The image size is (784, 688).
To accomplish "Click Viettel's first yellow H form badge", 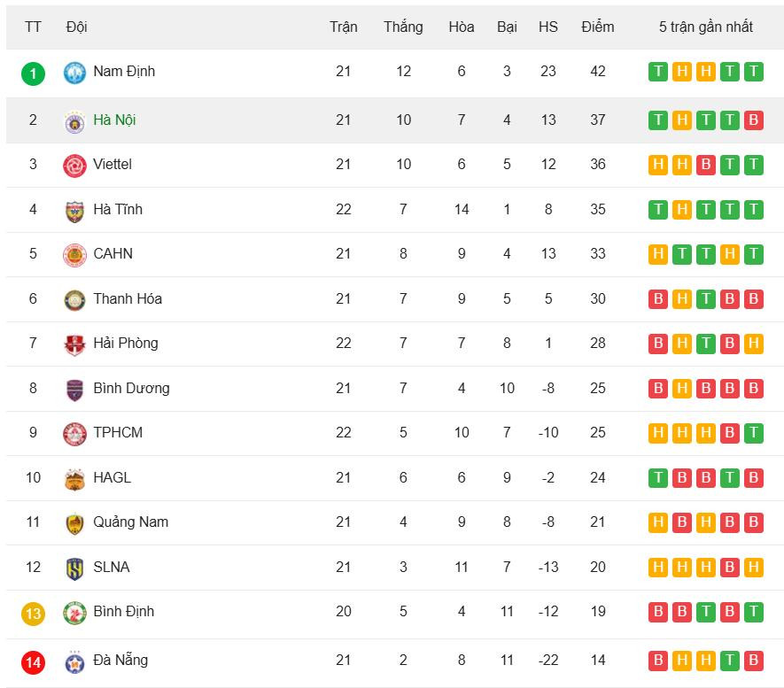I will [658, 165].
